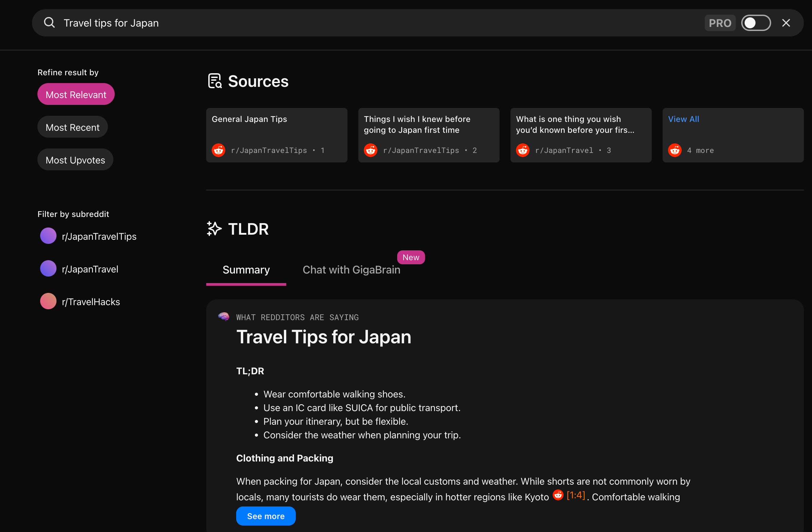Filter by r/TravelHacks subreddit
The width and height of the screenshot is (812, 532).
click(x=91, y=302)
